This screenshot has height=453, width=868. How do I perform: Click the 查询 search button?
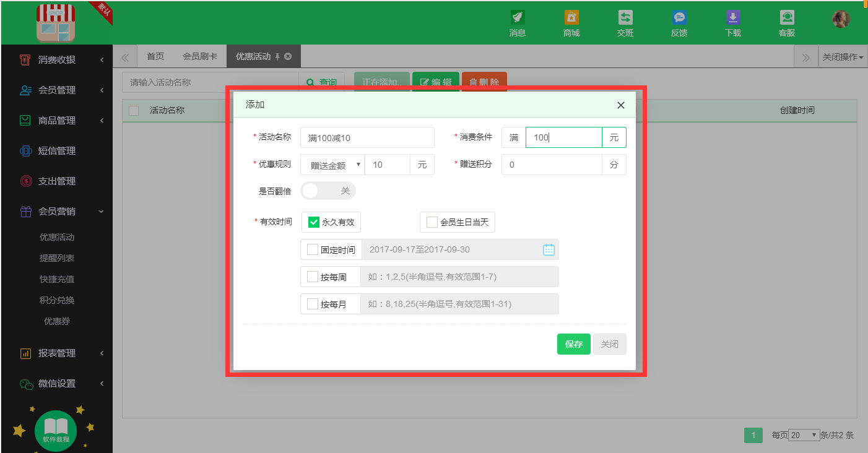[322, 82]
